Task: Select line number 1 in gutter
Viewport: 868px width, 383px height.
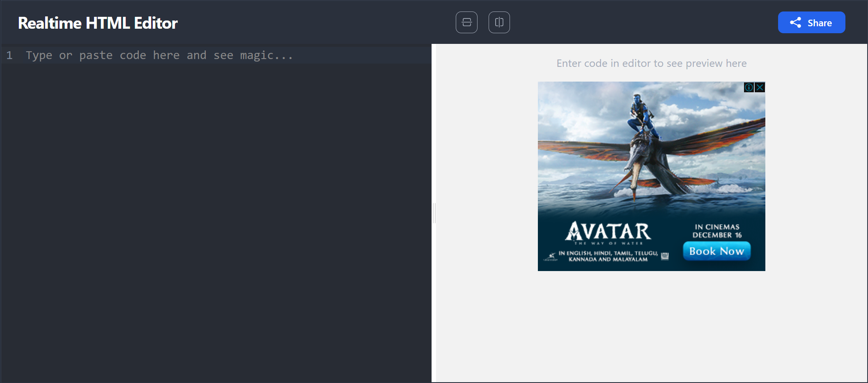Action: pos(9,55)
